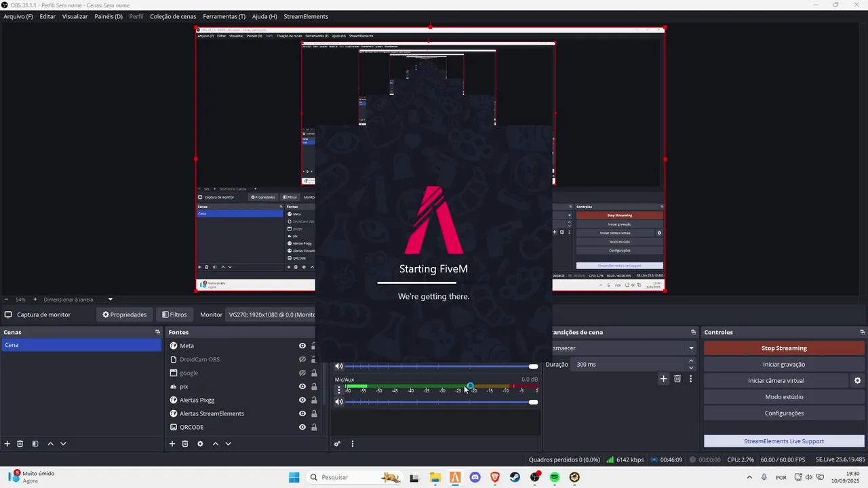Zoom out preview with minus icon
The image size is (868, 488).
(7, 300)
